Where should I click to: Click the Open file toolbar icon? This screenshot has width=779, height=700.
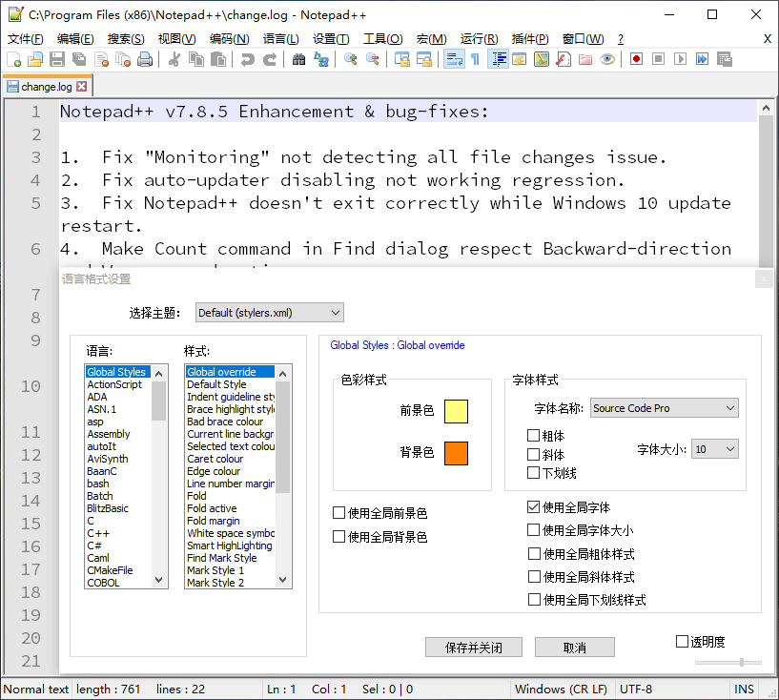tap(34, 60)
